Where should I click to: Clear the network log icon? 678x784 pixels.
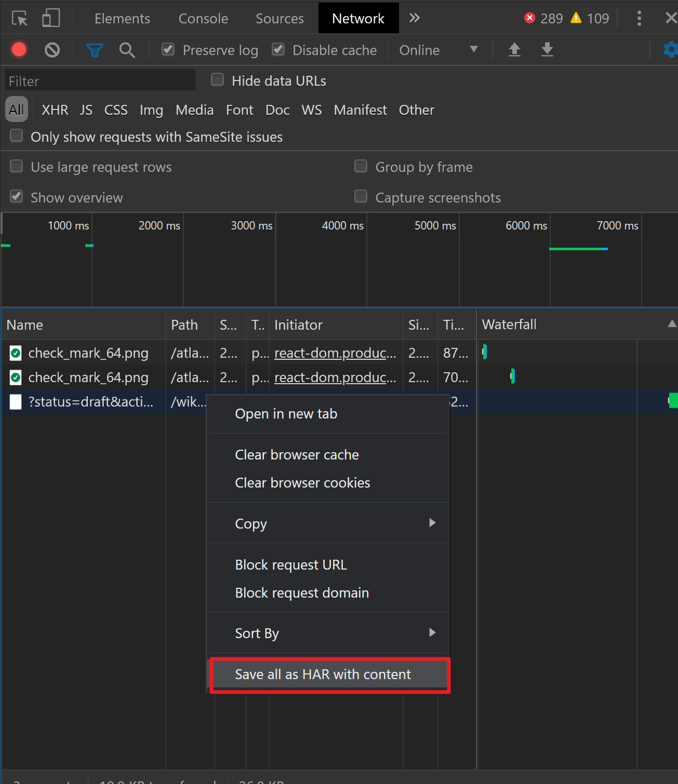point(52,50)
